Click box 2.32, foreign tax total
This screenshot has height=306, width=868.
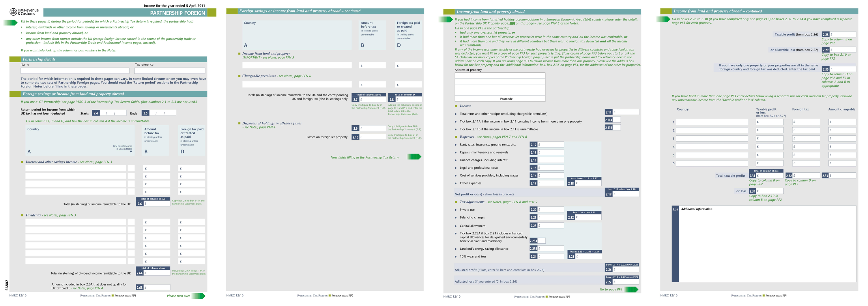pos(806,176)
